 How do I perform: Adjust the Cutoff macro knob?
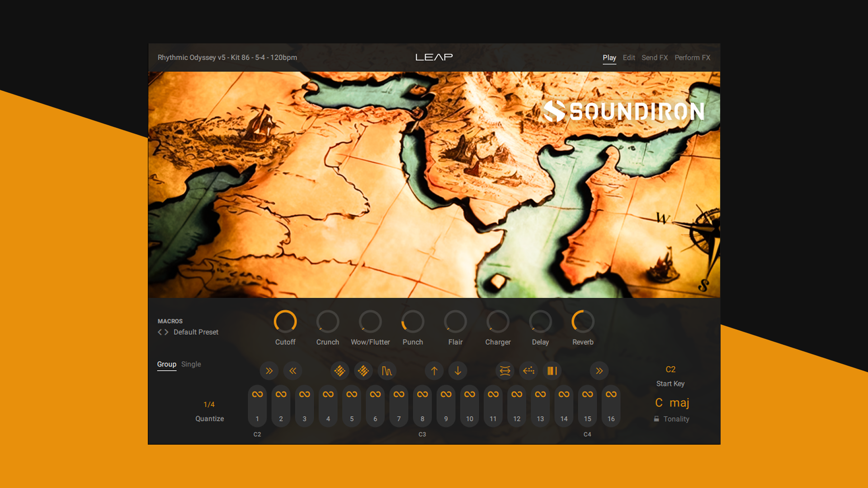(x=285, y=321)
